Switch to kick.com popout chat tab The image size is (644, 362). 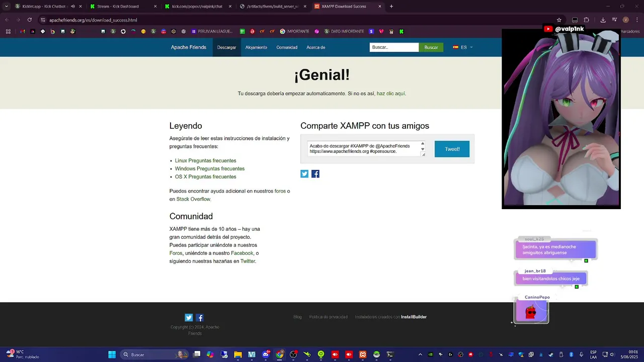pos(197,7)
